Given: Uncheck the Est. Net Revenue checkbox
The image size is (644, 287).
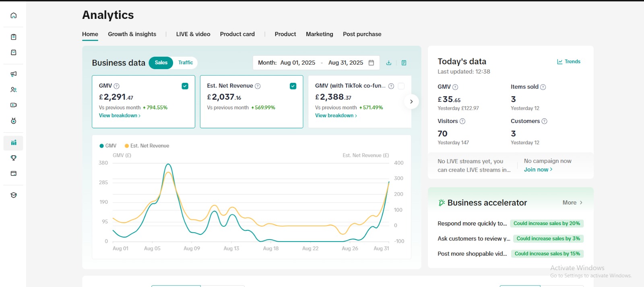Looking at the screenshot, I should tap(293, 86).
